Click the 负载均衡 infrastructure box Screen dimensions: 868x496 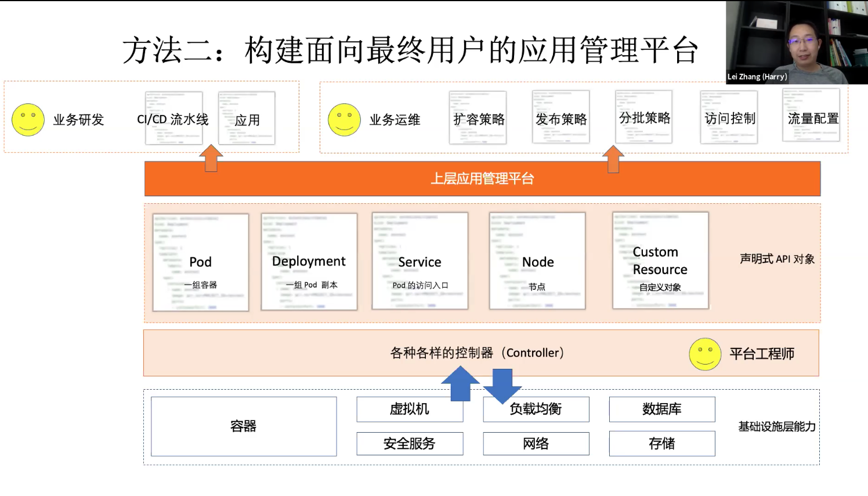click(x=536, y=409)
